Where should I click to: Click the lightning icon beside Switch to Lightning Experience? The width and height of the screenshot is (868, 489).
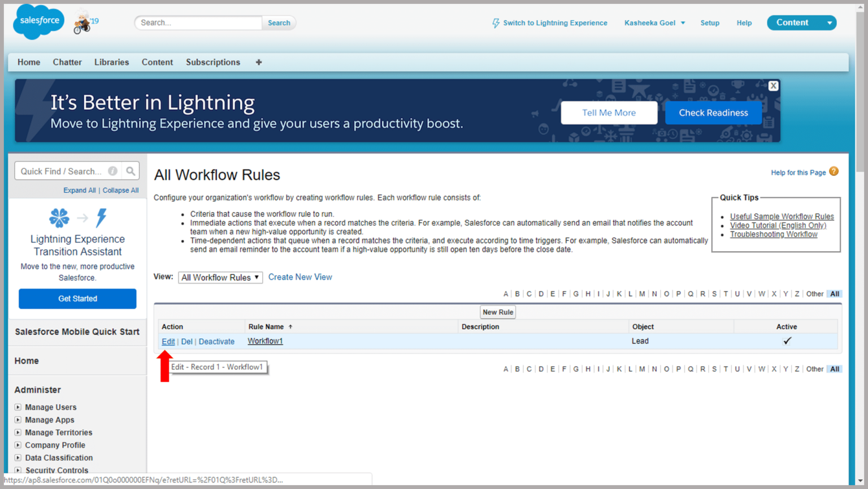point(496,23)
